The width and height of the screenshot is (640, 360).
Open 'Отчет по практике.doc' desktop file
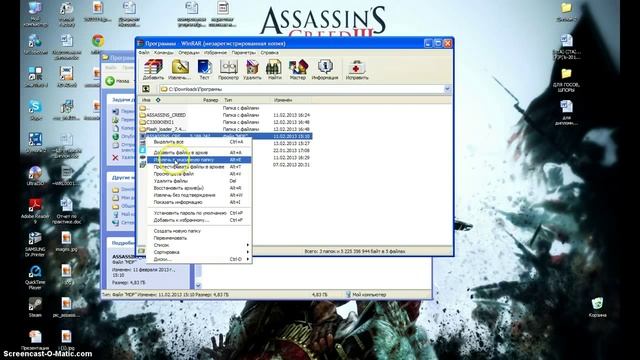pos(66,211)
